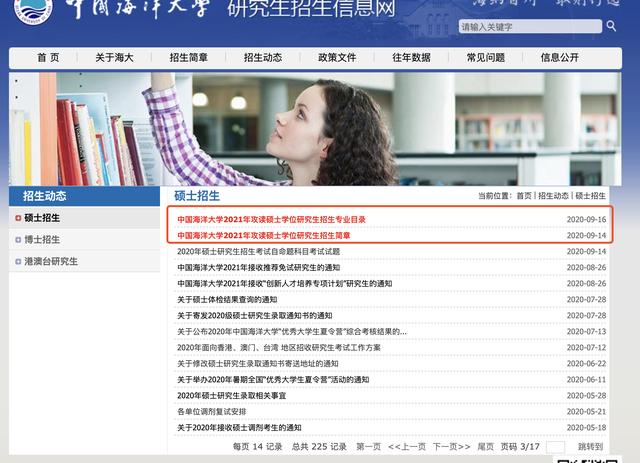The height and width of the screenshot is (463, 640).
Task: Open 各单位调剂复试安排
Action: tap(211, 412)
